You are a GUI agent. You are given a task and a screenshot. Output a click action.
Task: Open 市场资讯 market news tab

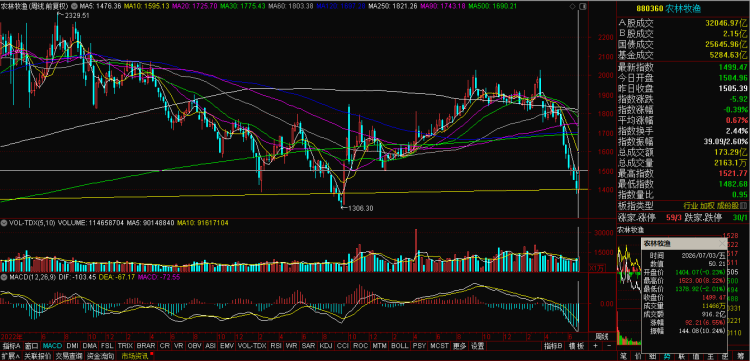pyautogui.click(x=136, y=356)
